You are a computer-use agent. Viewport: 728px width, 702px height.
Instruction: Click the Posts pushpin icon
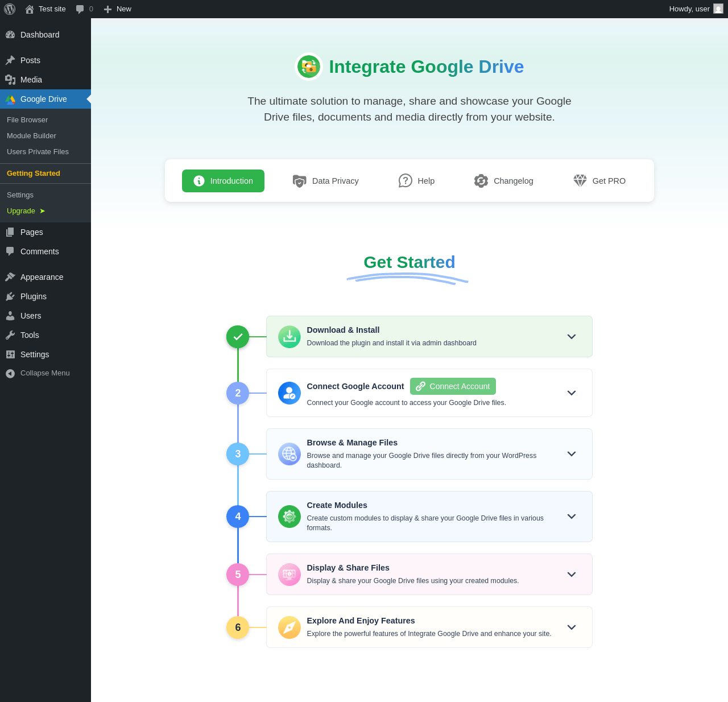click(x=10, y=60)
